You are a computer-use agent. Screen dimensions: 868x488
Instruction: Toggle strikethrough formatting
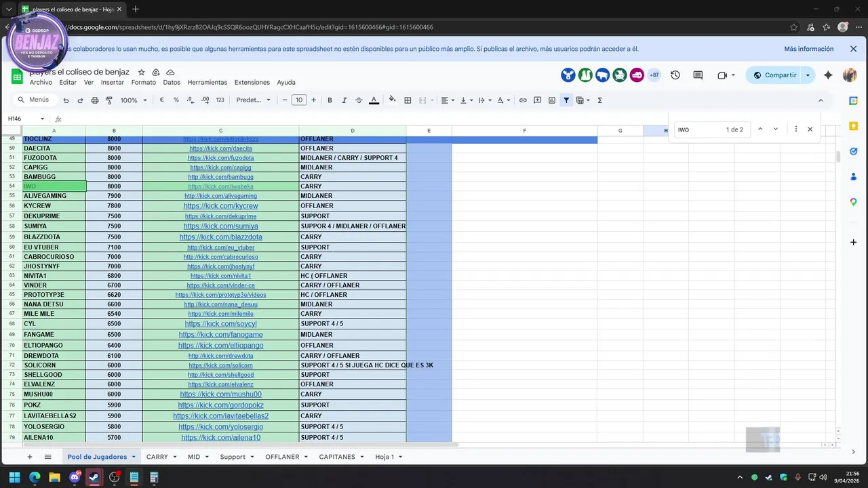click(359, 100)
